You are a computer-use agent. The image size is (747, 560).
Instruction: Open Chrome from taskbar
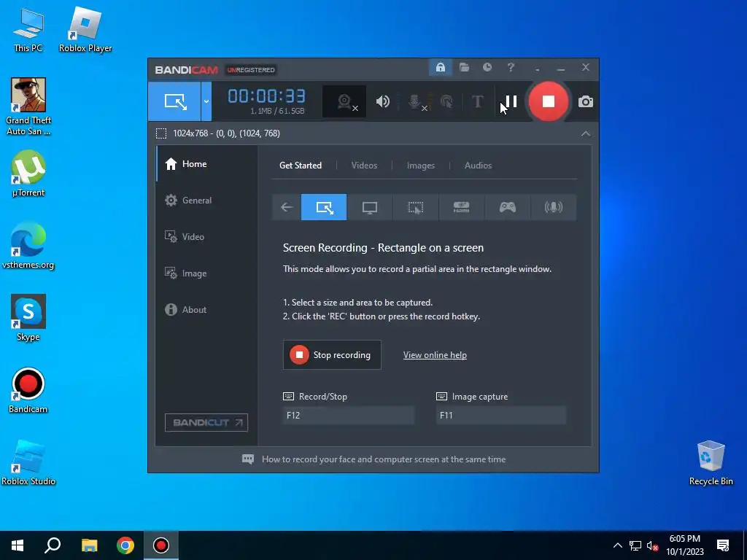(x=125, y=545)
